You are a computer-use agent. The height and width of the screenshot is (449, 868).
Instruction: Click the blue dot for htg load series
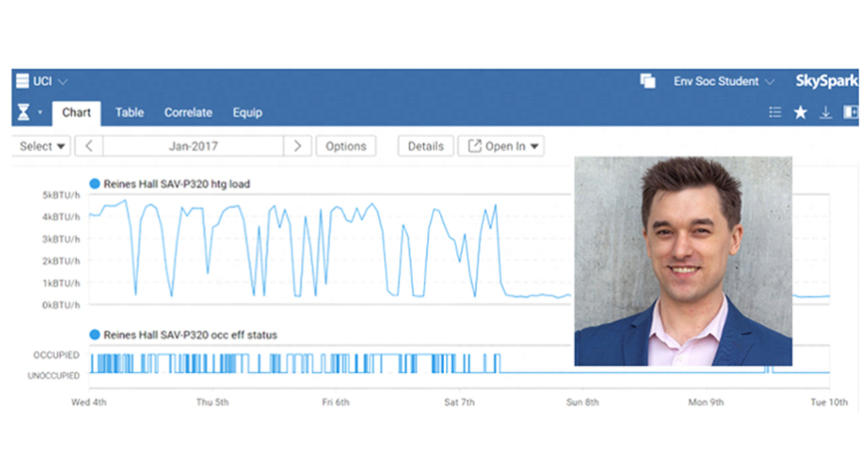[95, 184]
